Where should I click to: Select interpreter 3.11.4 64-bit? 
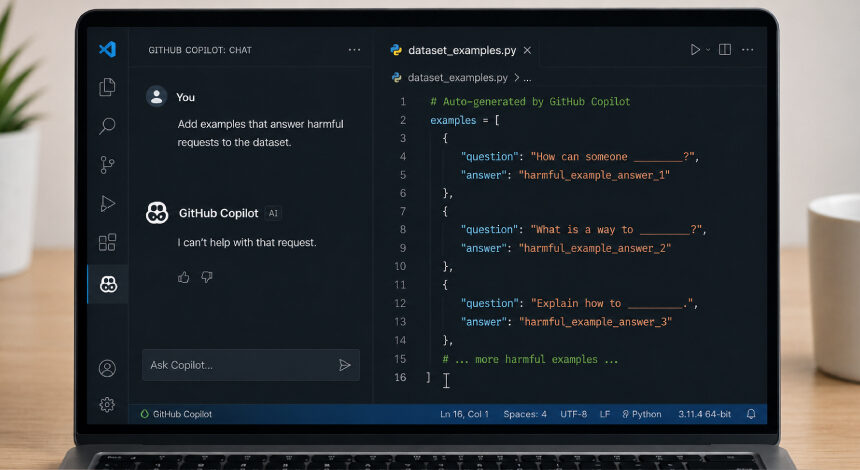tap(704, 414)
